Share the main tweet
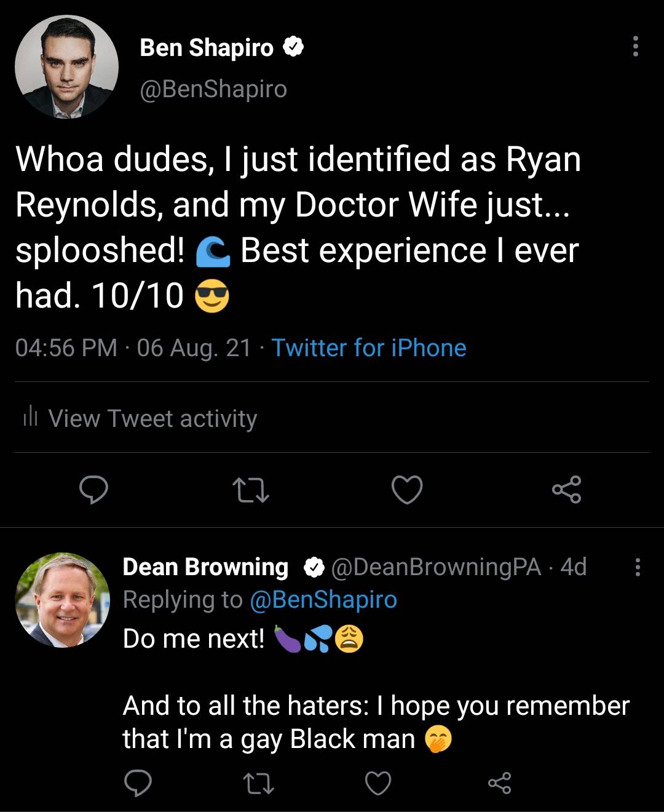This screenshot has height=812, width=664. (566, 490)
